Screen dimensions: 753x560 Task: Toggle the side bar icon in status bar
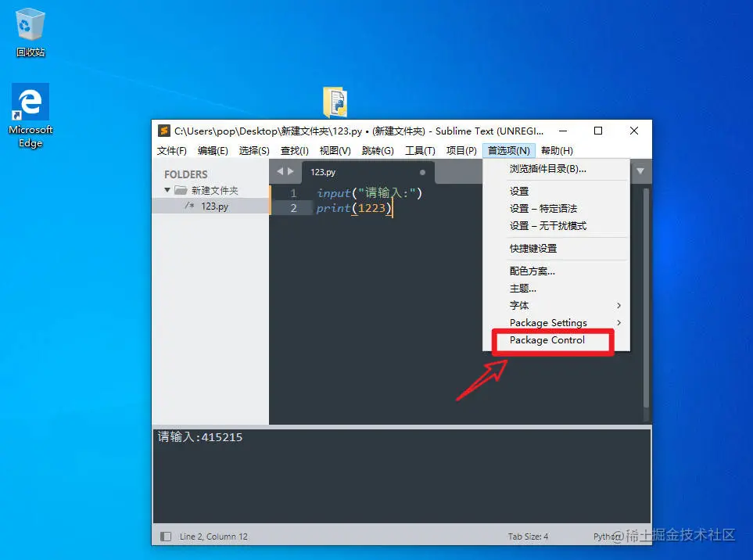point(166,537)
